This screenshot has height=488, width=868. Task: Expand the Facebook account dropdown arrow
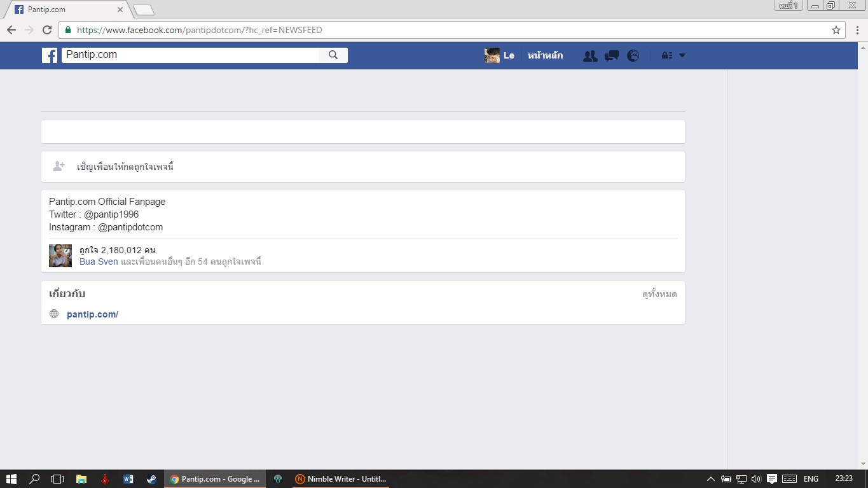pos(682,56)
